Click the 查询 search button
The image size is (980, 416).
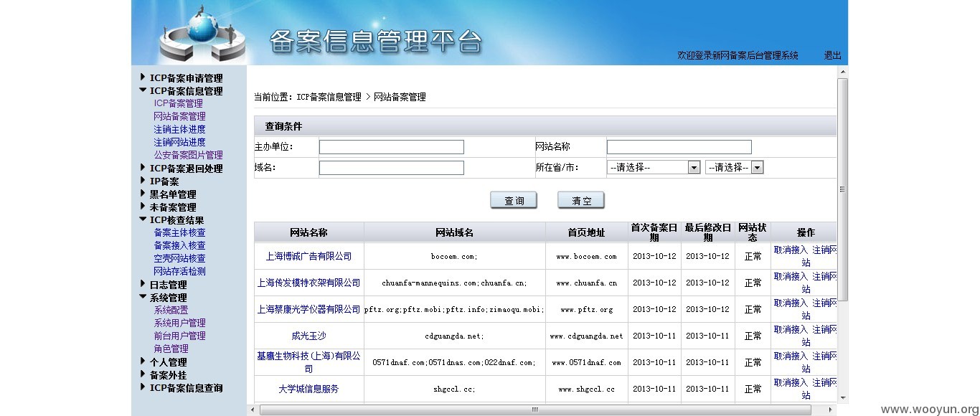tap(514, 200)
